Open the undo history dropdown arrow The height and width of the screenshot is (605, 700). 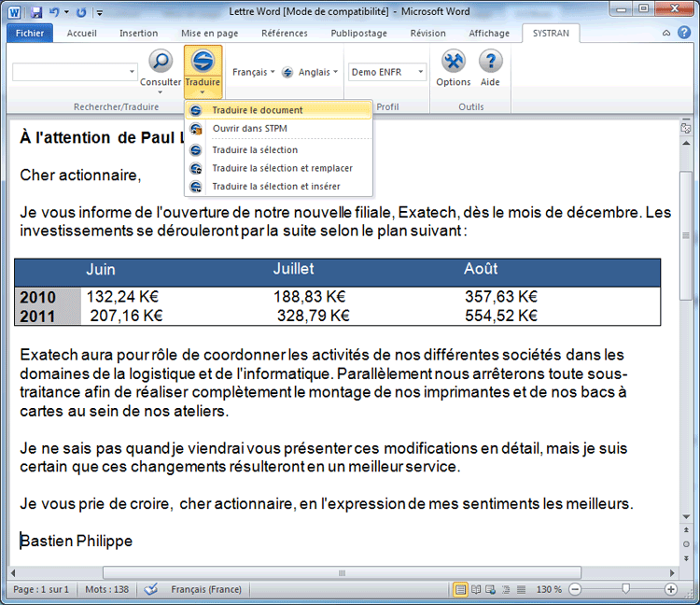coord(66,12)
